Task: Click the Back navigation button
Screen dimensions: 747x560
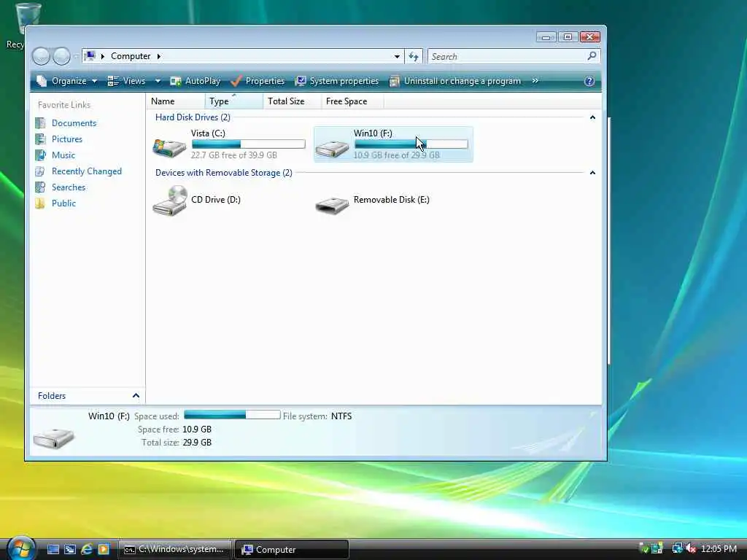Action: pyautogui.click(x=41, y=56)
